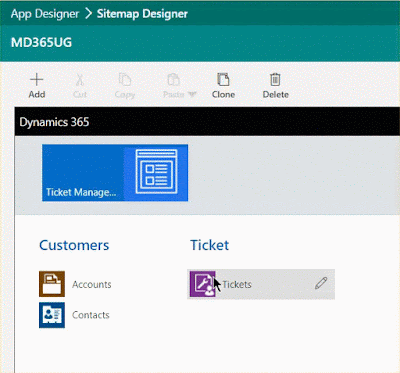This screenshot has height=373, width=400.
Task: Select the Contacts subarea label
Action: coord(91,315)
